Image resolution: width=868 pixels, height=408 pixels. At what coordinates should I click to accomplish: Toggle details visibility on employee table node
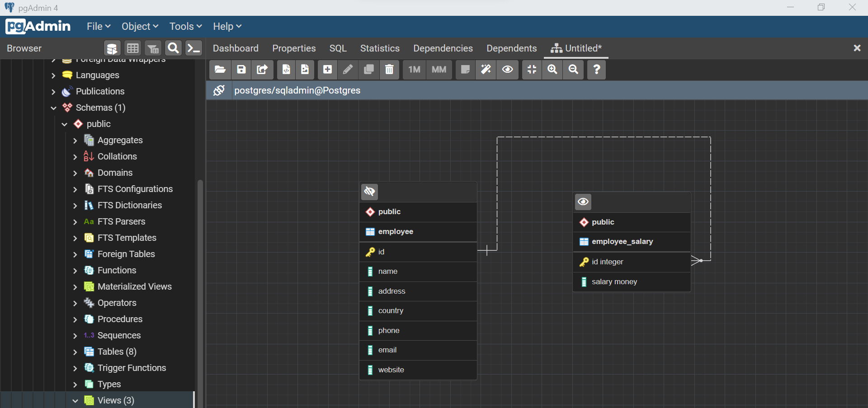(370, 192)
